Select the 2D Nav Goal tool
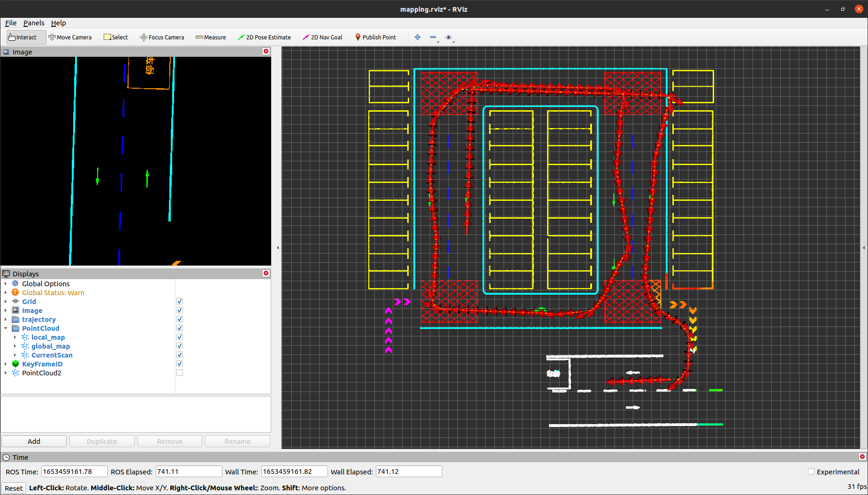 [x=322, y=37]
